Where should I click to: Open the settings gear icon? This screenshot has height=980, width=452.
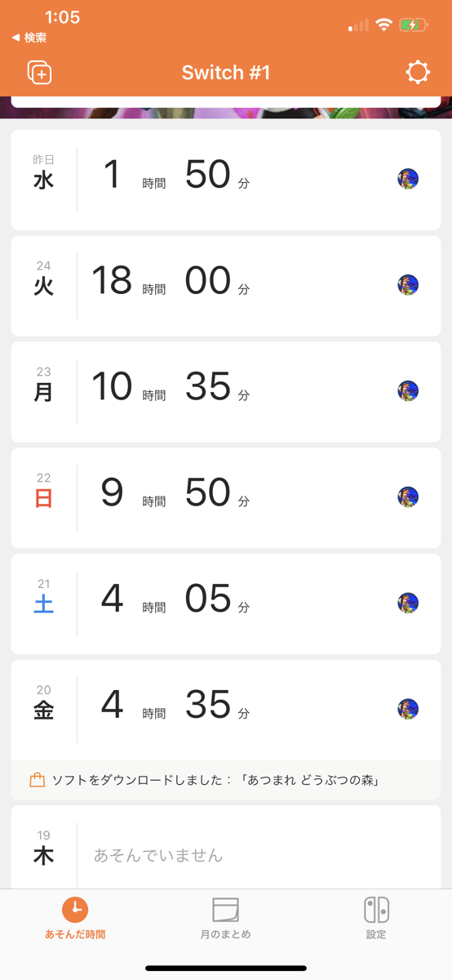click(418, 73)
